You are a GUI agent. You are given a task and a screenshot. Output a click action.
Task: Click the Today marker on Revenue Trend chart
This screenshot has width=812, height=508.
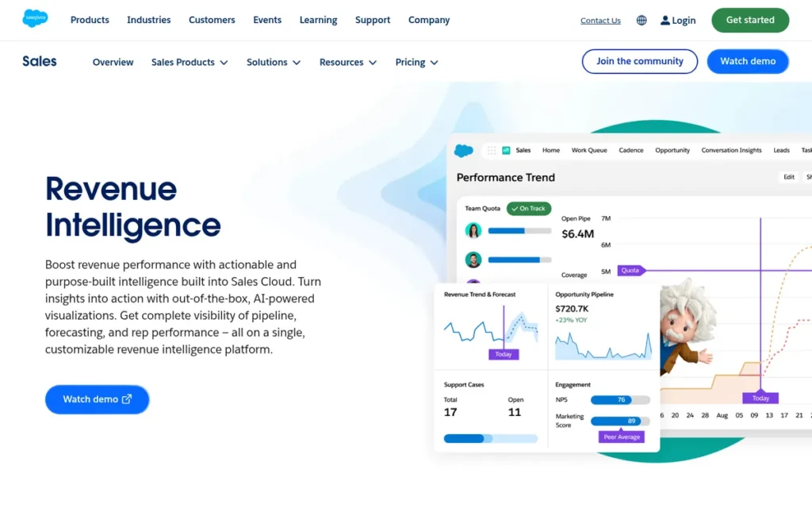pos(504,354)
